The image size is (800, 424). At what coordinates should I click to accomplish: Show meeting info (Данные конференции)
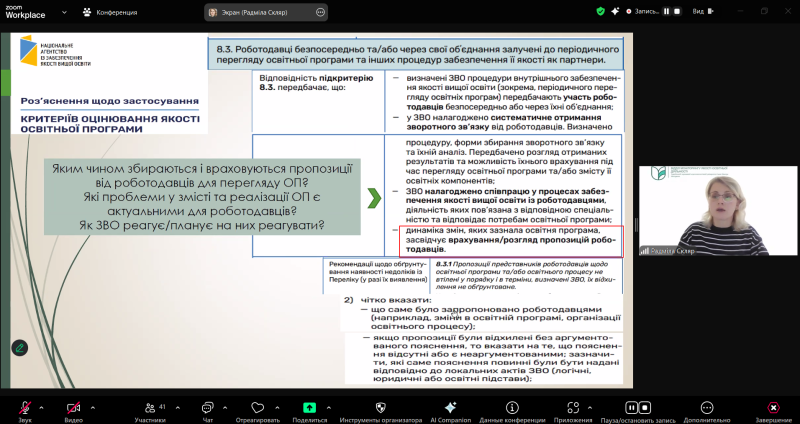tap(512, 411)
